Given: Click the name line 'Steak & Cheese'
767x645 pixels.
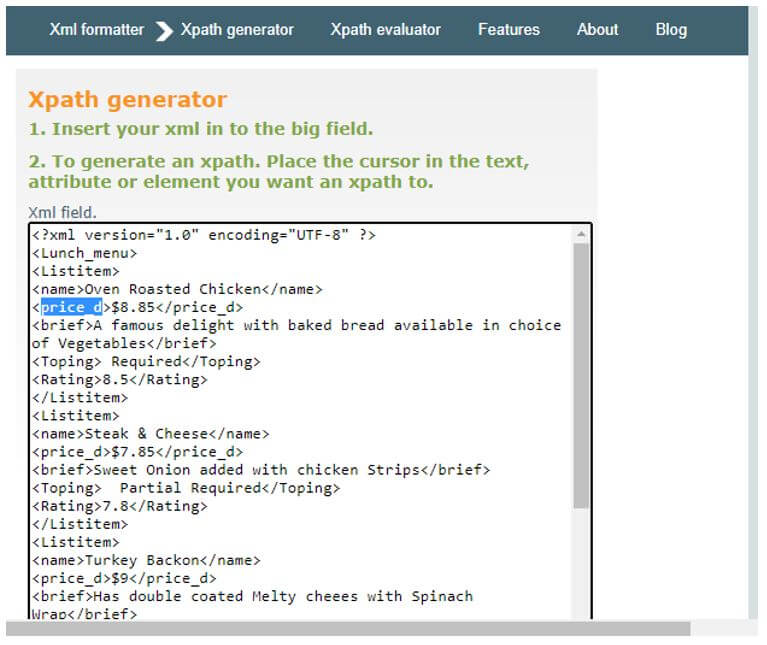Looking at the screenshot, I should 150,434.
